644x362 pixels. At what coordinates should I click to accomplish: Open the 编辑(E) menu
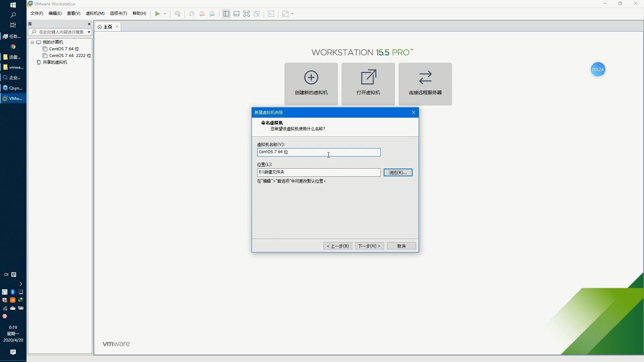(x=55, y=13)
